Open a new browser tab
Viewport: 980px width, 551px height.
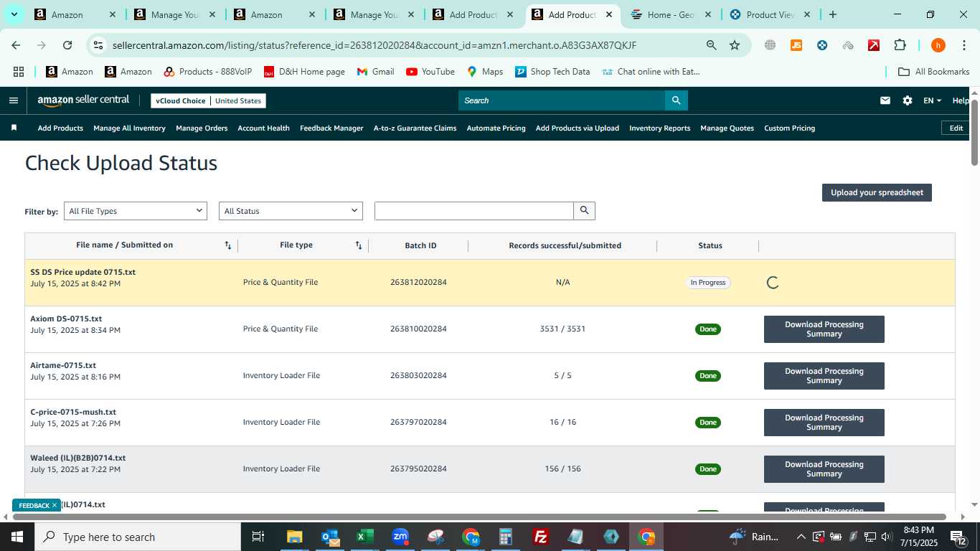coord(832,14)
